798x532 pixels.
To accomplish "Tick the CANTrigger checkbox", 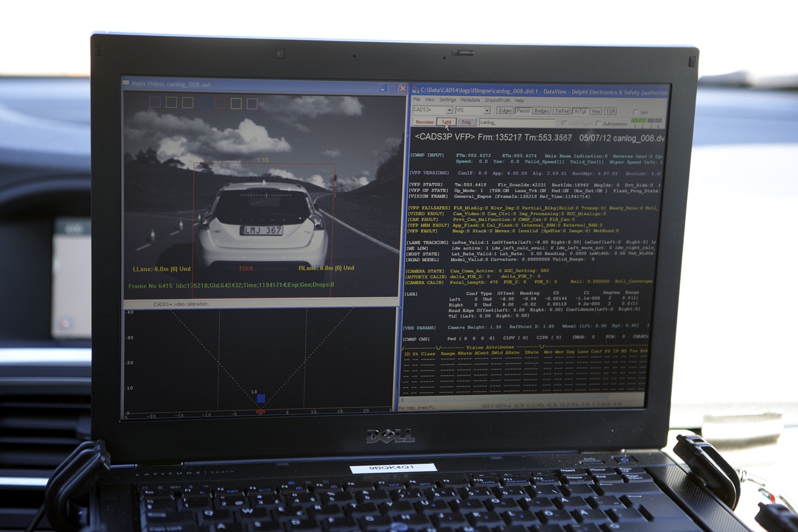I will [565, 123].
